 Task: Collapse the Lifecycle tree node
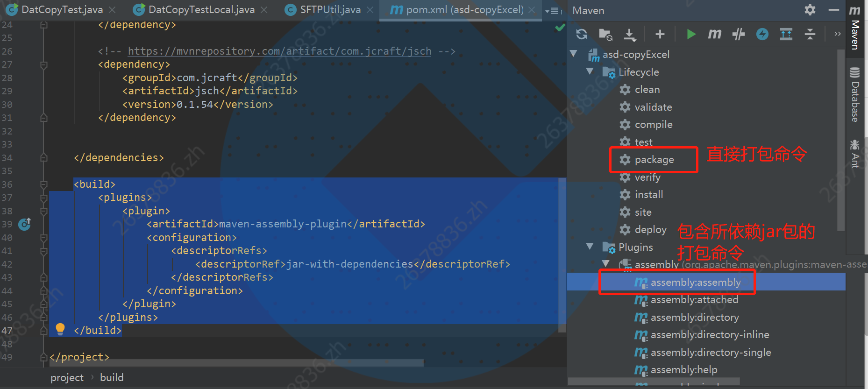point(590,71)
